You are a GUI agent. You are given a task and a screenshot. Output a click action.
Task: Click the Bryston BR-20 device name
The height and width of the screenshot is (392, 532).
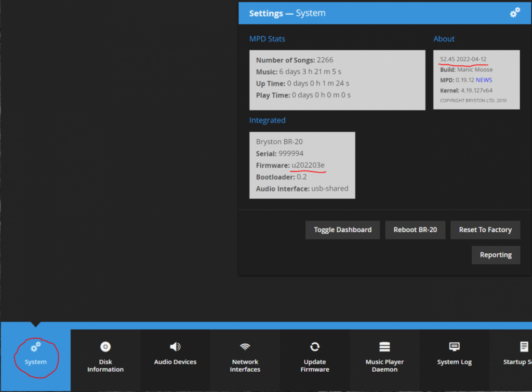pos(279,142)
